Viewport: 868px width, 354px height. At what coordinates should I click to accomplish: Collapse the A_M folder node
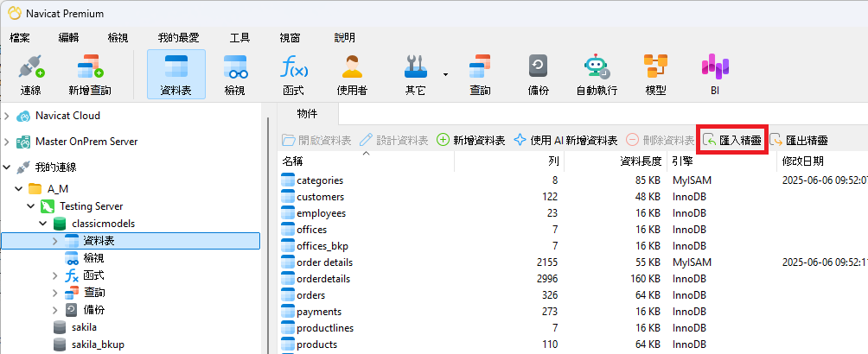click(19, 189)
